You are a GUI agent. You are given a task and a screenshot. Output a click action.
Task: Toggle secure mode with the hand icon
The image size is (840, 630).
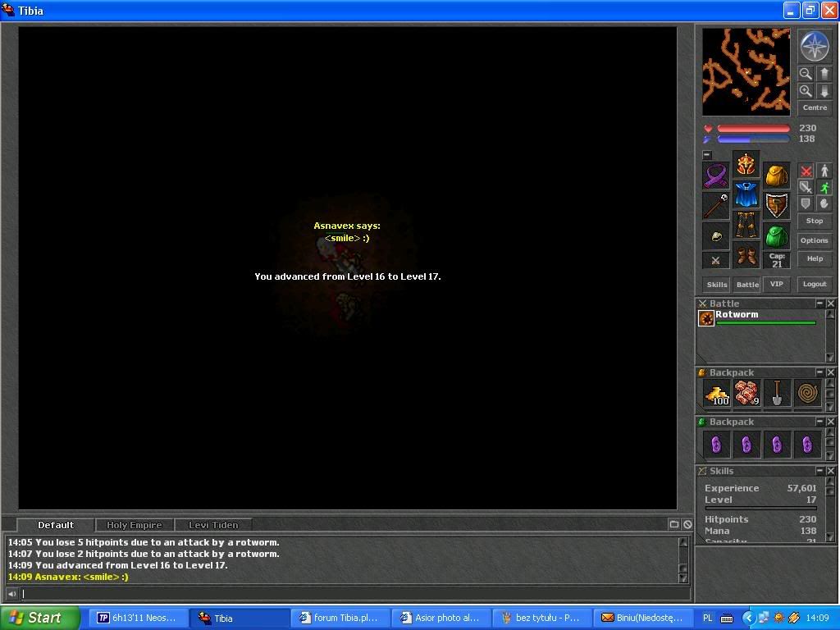pyautogui.click(x=824, y=203)
